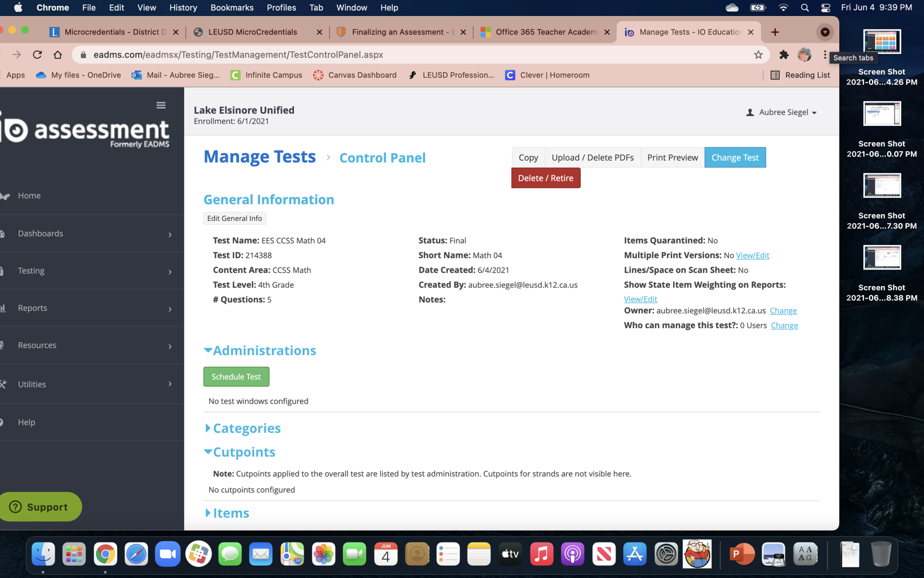Image resolution: width=924 pixels, height=578 pixels.
Task: Open the Chrome extensions puzzle icon
Action: [784, 55]
